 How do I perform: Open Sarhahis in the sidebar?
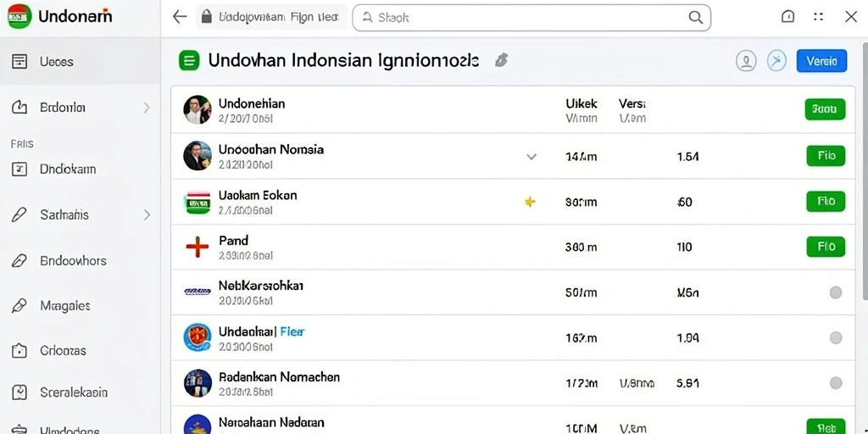pos(81,214)
